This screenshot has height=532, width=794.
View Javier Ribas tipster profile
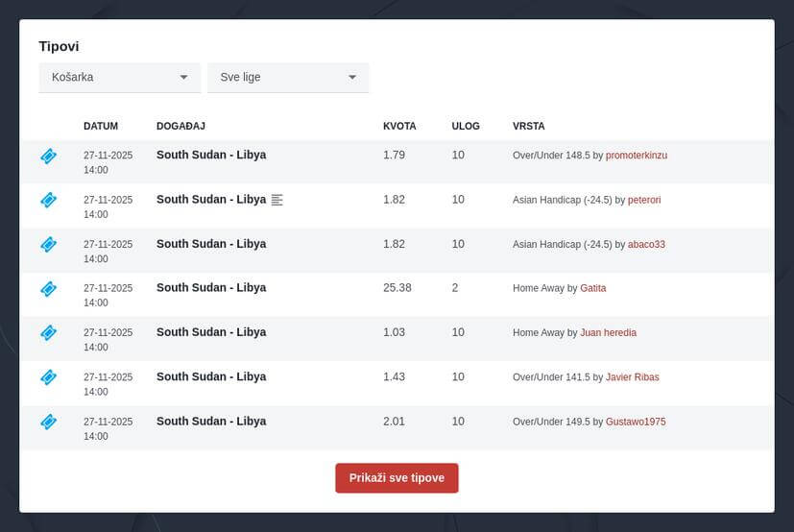632,376
